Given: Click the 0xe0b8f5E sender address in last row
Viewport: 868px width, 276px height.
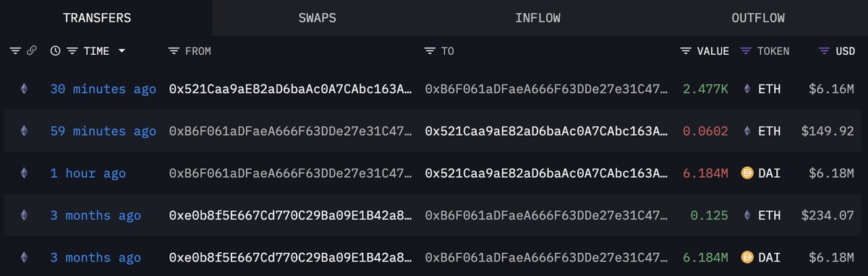Looking at the screenshot, I should pos(291,258).
